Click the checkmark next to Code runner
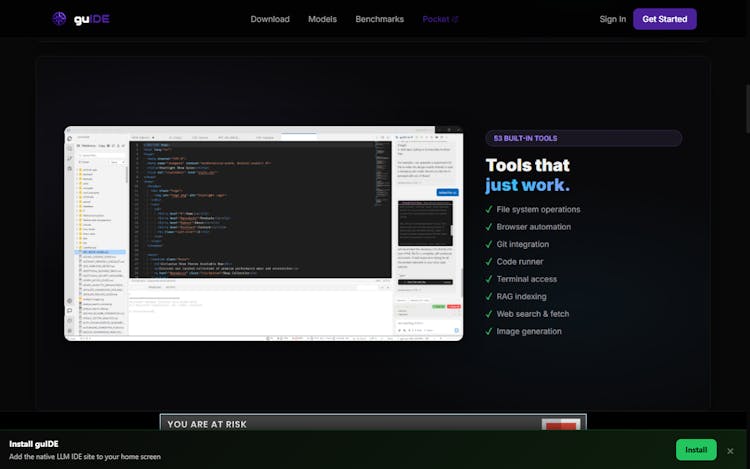Image resolution: width=750 pixels, height=469 pixels. click(x=489, y=262)
